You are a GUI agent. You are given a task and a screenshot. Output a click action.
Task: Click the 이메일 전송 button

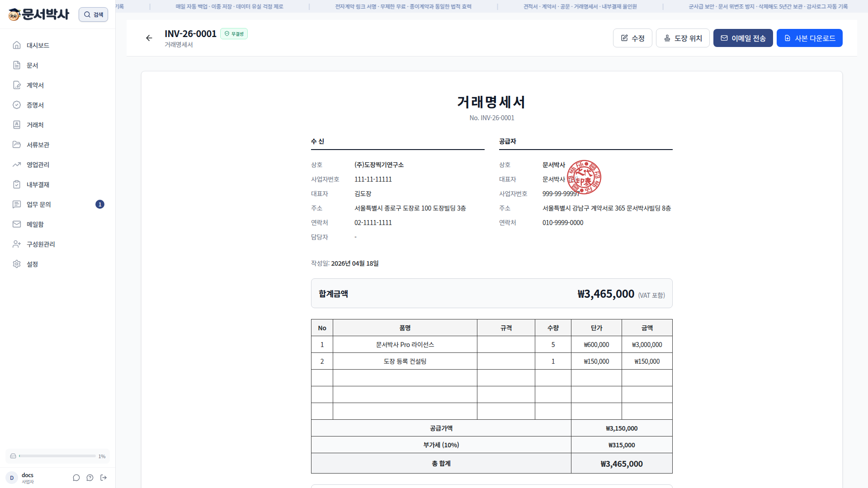tap(743, 38)
